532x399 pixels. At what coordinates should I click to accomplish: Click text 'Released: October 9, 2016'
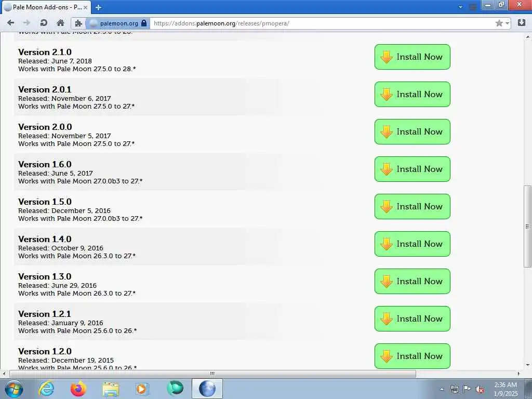pos(61,248)
